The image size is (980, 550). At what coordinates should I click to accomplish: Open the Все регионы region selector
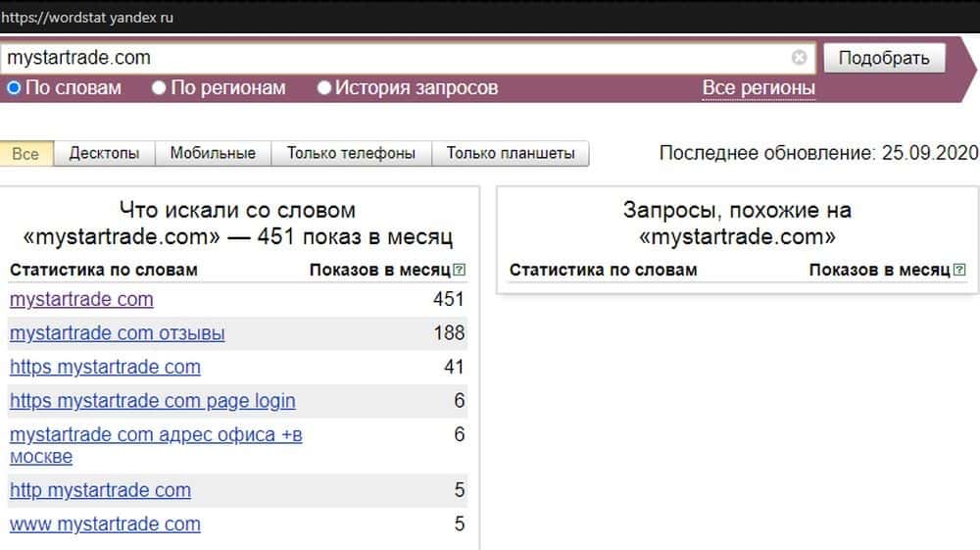point(759,88)
